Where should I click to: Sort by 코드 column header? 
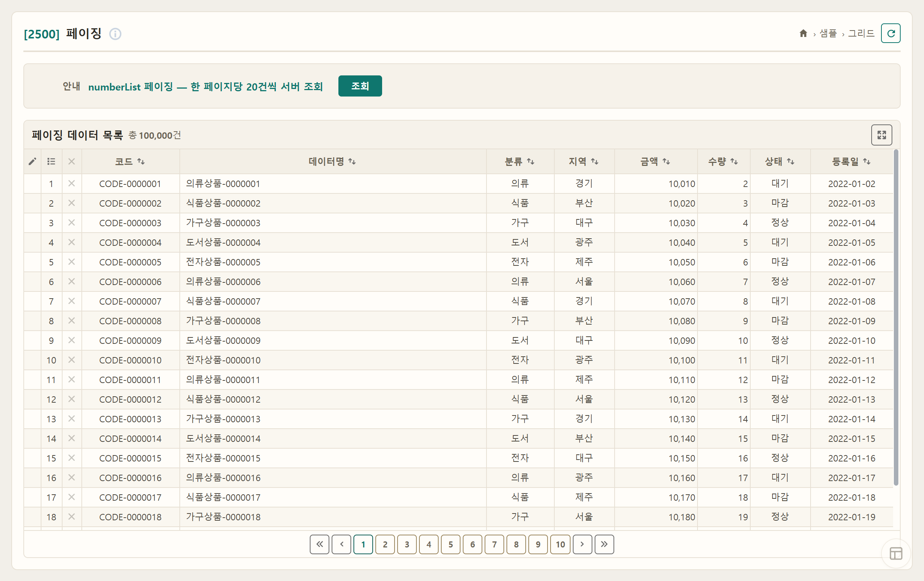click(130, 161)
